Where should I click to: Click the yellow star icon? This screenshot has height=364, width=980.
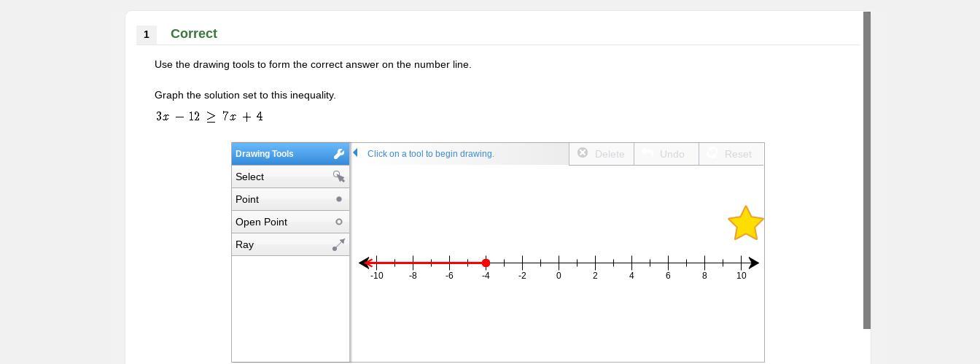click(745, 223)
